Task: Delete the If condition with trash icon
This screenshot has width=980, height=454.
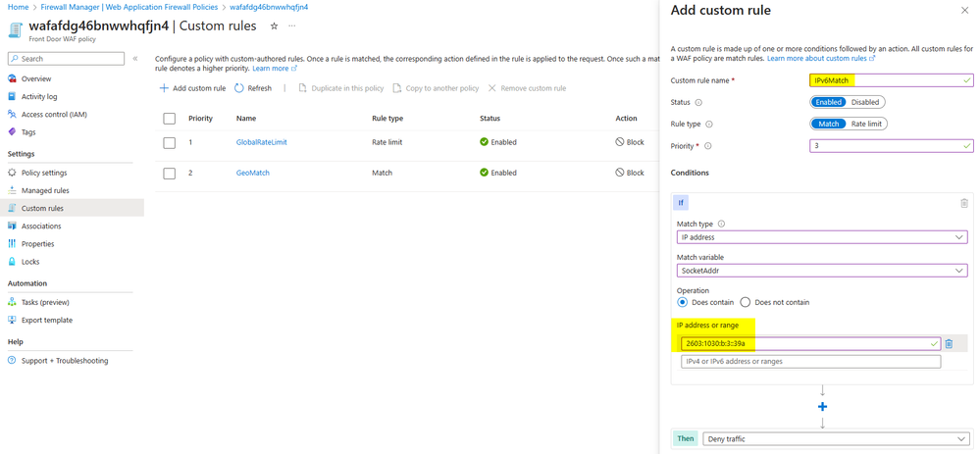Action: (963, 203)
